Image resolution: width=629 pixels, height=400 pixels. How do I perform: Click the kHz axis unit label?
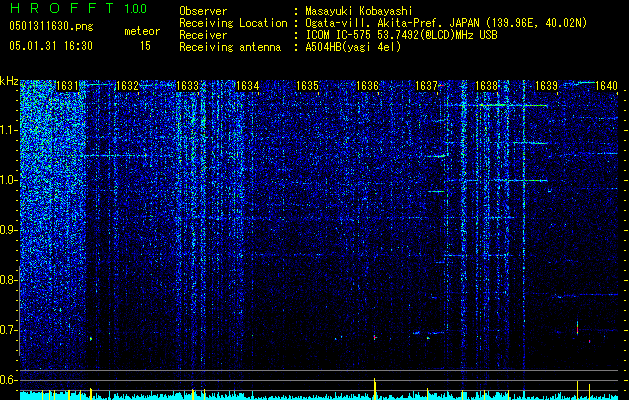9,81
